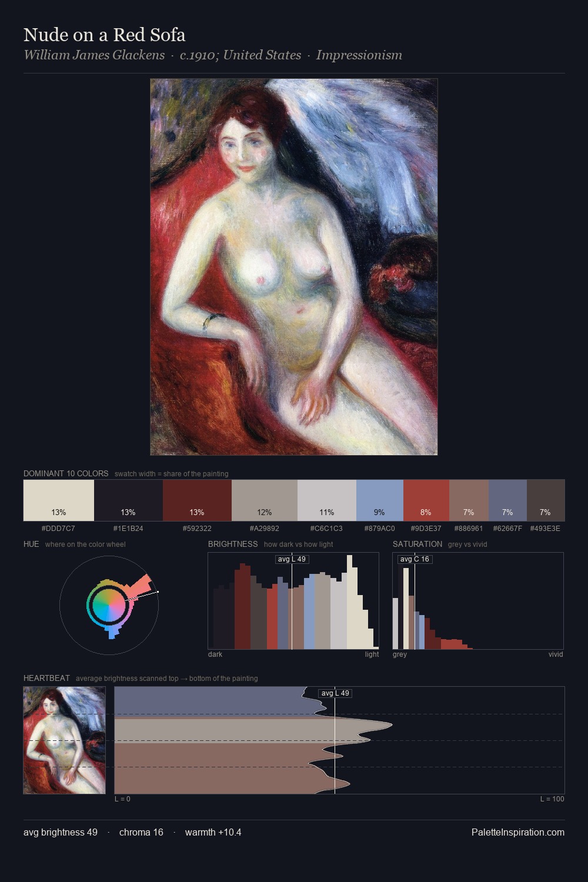Click the 'HUE' section heading
Image resolution: width=588 pixels, height=882 pixels.
coord(31,544)
